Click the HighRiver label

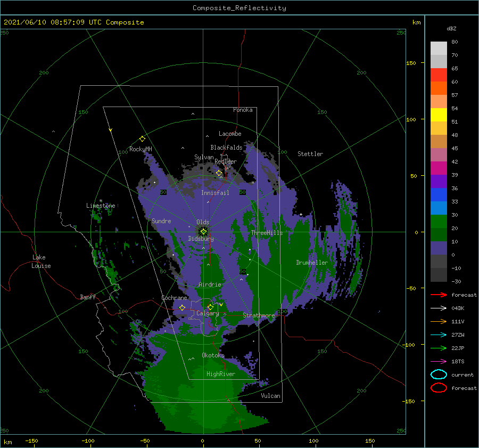point(221,374)
